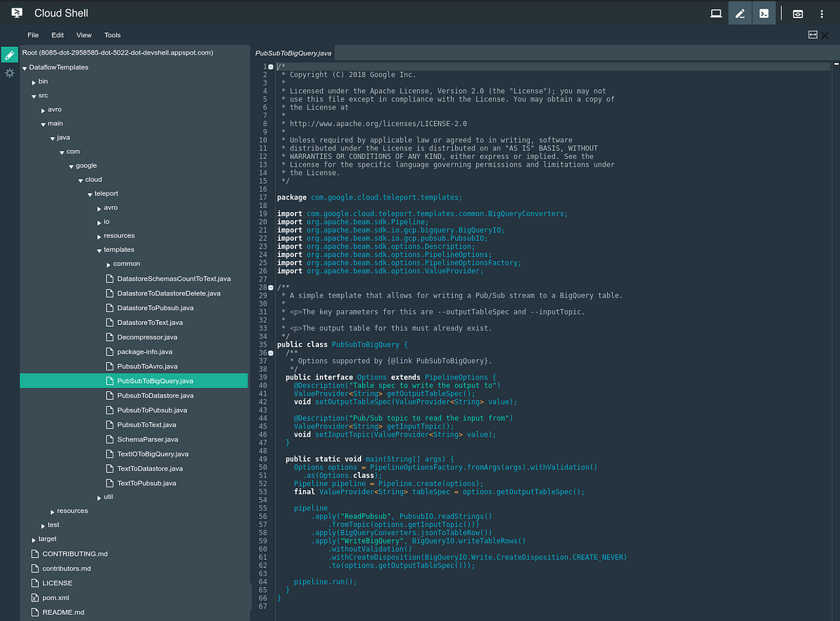Open the web preview icon
This screenshot has width=840, height=621.
797,13
